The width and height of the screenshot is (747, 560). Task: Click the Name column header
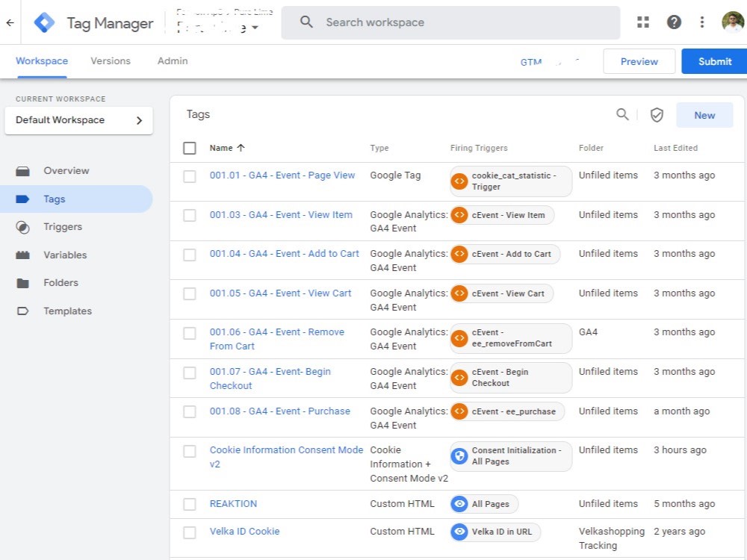click(x=221, y=148)
